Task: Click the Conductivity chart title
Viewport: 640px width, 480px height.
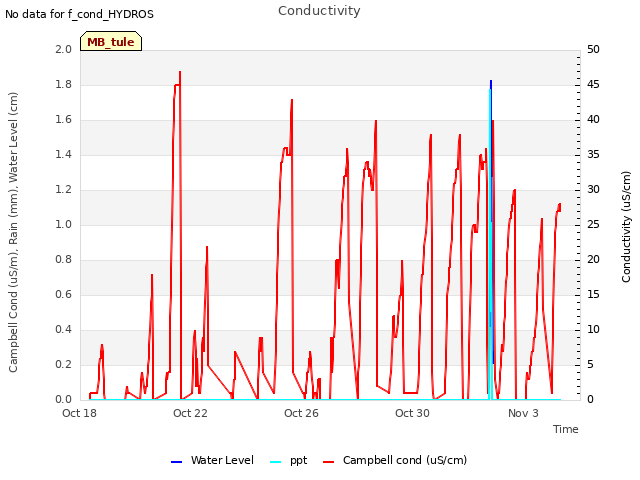Action: pos(319,11)
